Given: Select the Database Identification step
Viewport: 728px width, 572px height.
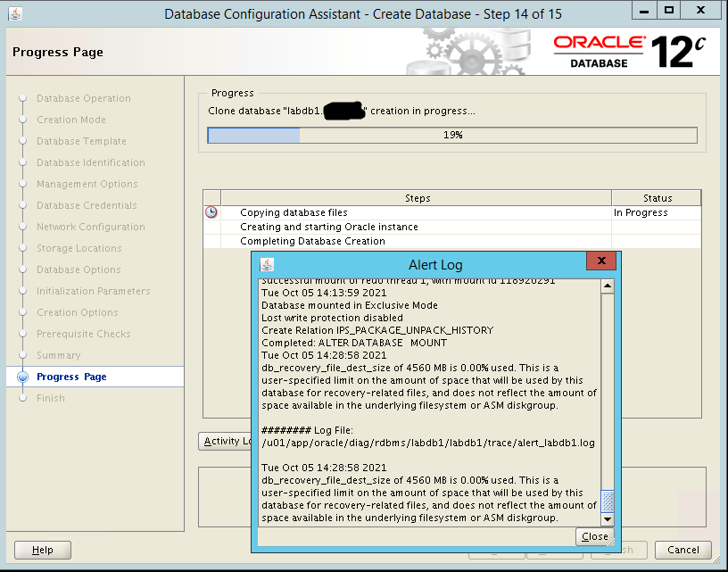Looking at the screenshot, I should (90, 162).
